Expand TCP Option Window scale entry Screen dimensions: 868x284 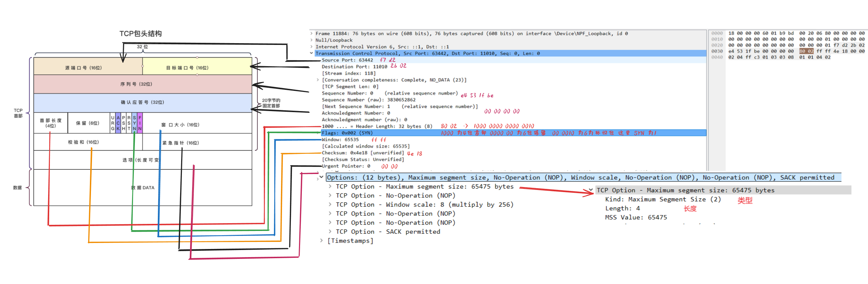click(330, 204)
